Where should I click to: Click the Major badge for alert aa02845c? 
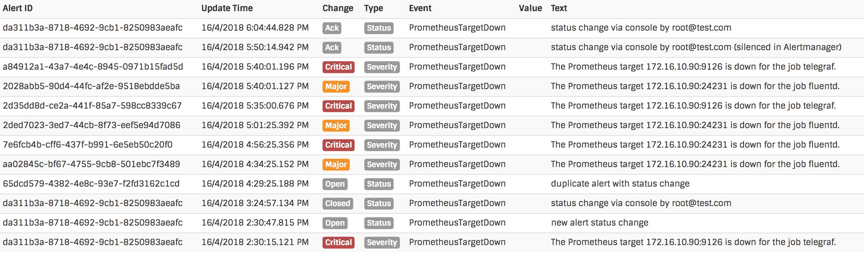click(336, 164)
